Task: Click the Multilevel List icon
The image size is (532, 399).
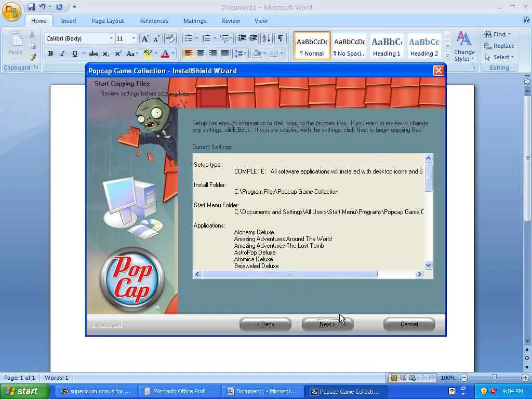Action: point(224,38)
